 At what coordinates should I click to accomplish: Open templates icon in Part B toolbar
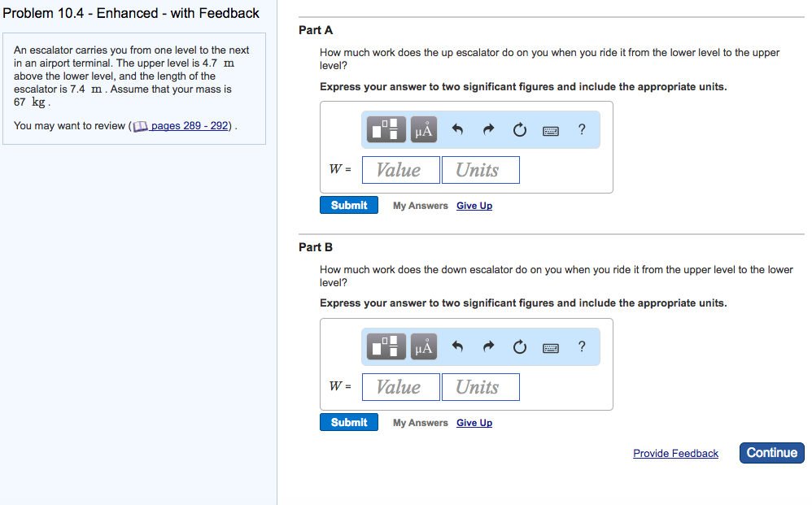386,346
